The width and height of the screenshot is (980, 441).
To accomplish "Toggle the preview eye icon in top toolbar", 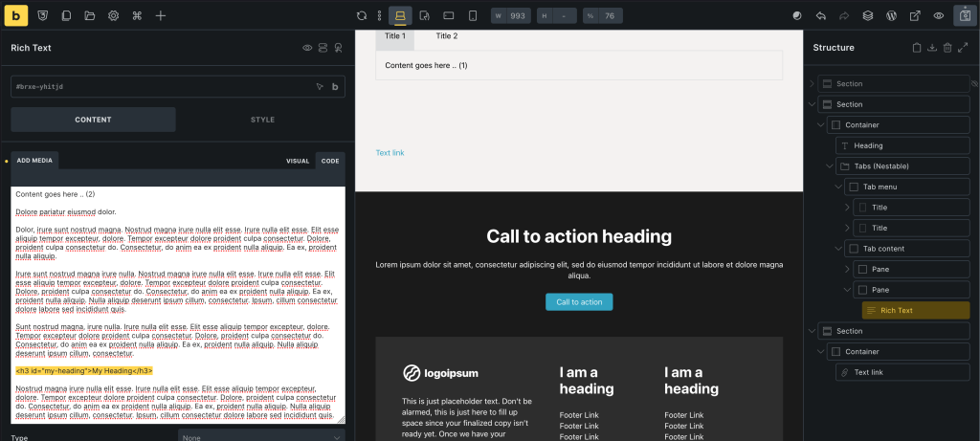I will tap(939, 15).
